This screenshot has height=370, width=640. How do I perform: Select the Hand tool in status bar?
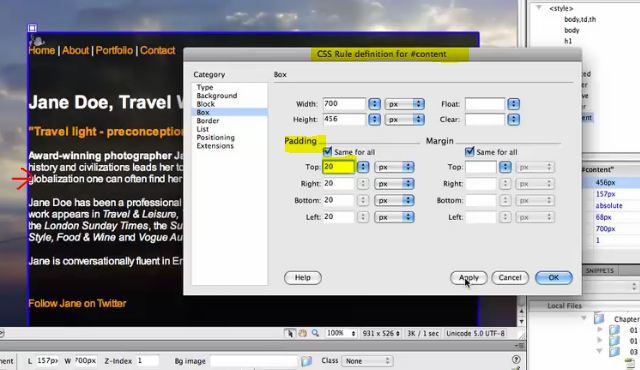click(x=302, y=333)
